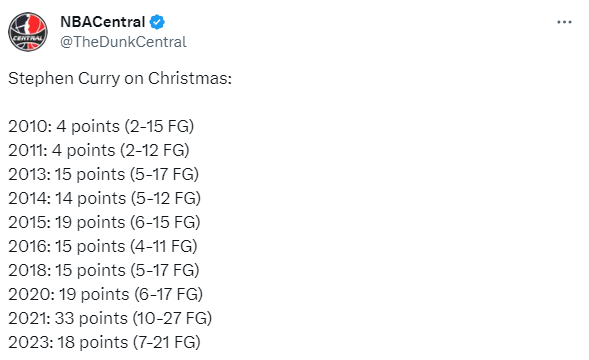Click the "33 points" text for 2021
589x360 pixels.
(91, 319)
